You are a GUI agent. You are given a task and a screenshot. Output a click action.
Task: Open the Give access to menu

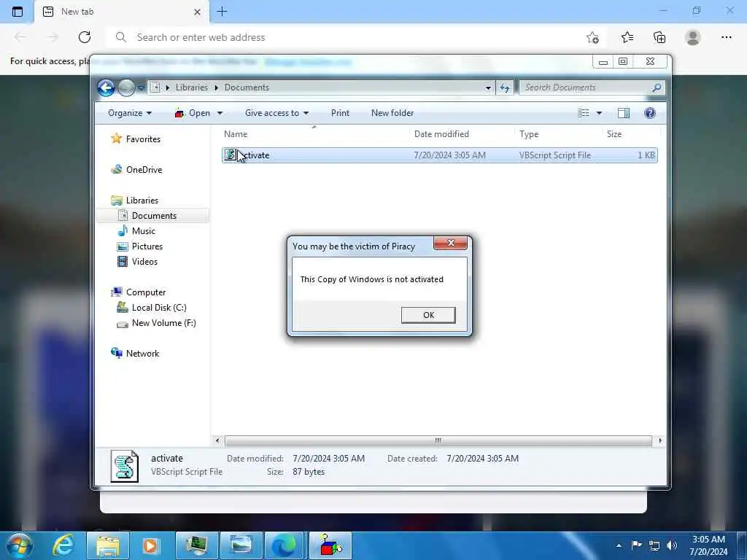276,113
